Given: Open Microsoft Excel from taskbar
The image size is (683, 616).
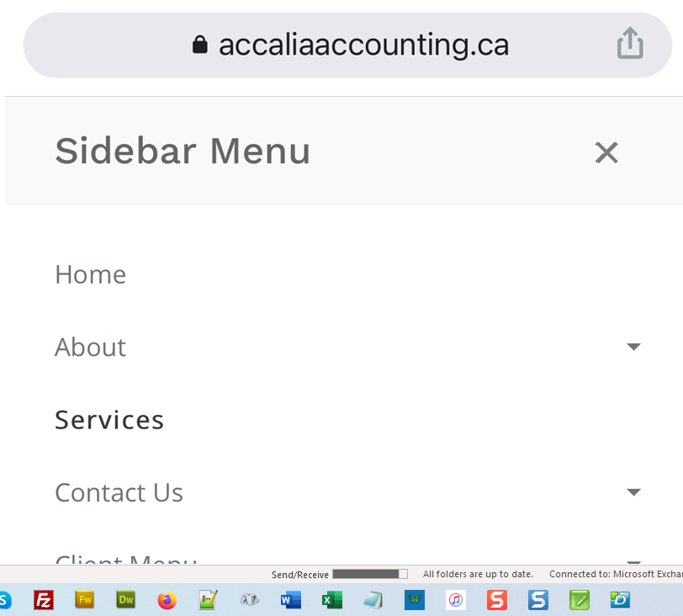Looking at the screenshot, I should [x=332, y=600].
